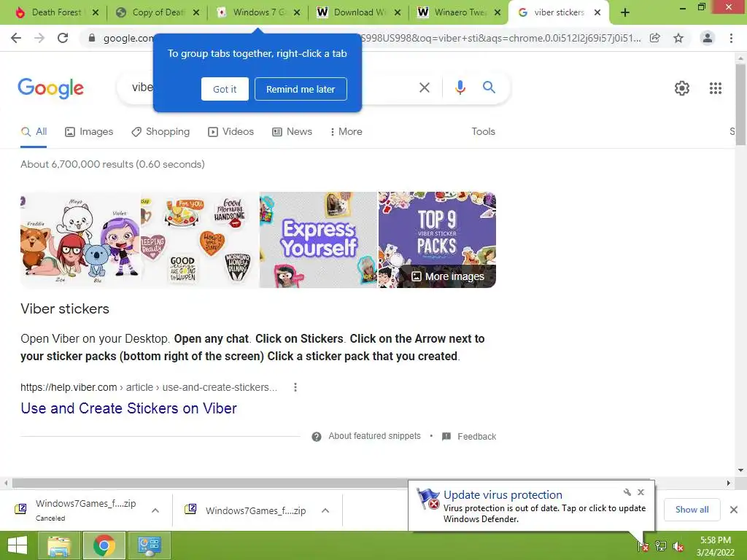Click the help.viber.com result URL

[x=149, y=387]
